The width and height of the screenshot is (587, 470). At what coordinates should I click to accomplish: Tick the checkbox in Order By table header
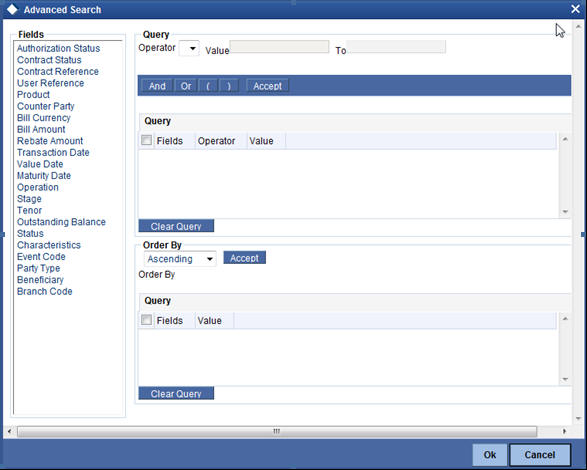click(146, 320)
